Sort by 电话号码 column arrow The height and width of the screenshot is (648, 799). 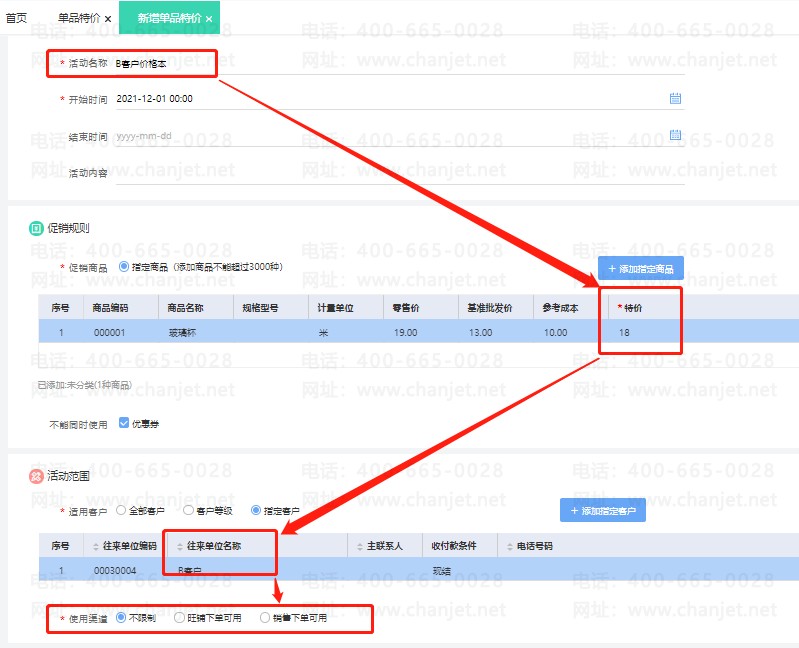pyautogui.click(x=510, y=547)
